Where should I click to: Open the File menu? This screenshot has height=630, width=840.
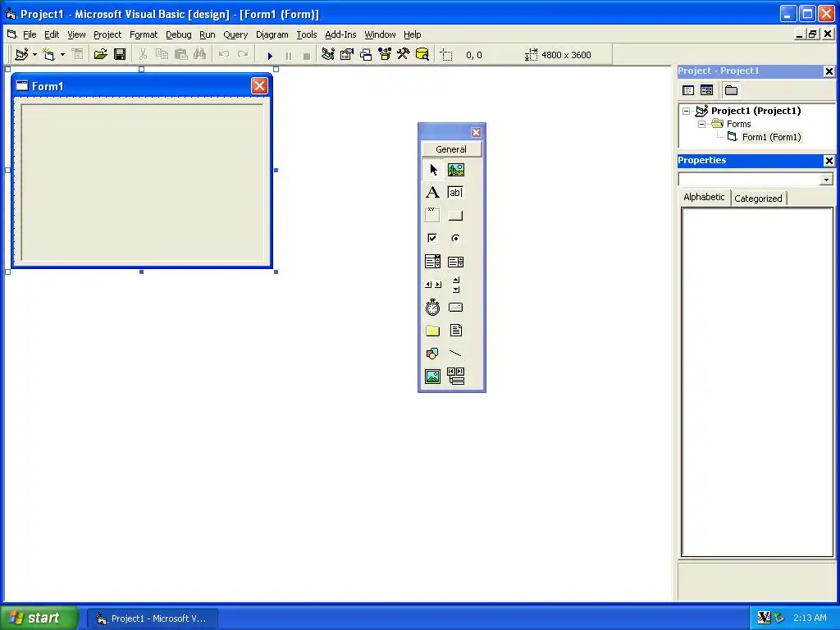(30, 34)
